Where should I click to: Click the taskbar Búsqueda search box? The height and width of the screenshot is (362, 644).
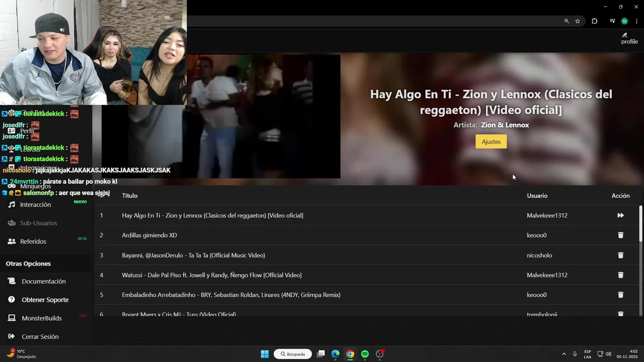point(293,354)
